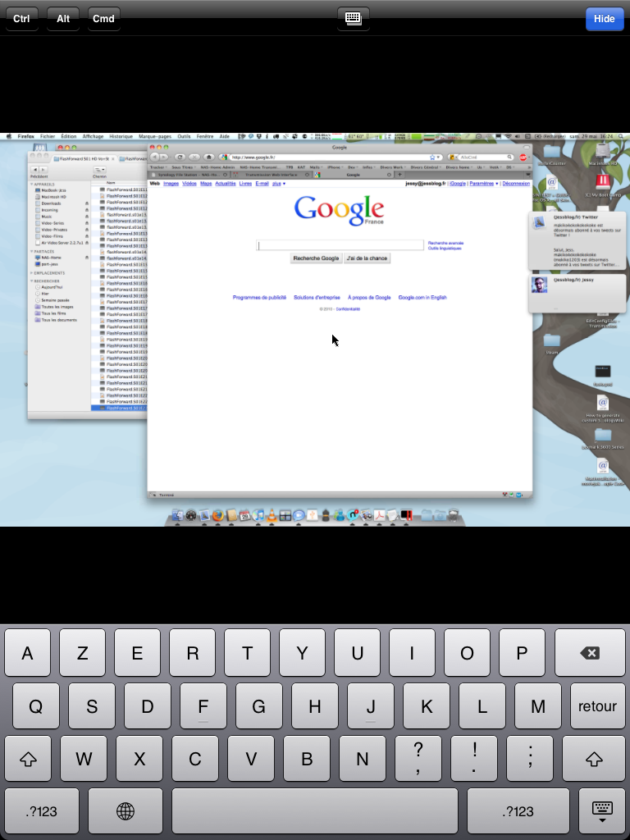This screenshot has width=630, height=840.
Task: Open iCal calendar in the Dock
Action: click(x=244, y=515)
